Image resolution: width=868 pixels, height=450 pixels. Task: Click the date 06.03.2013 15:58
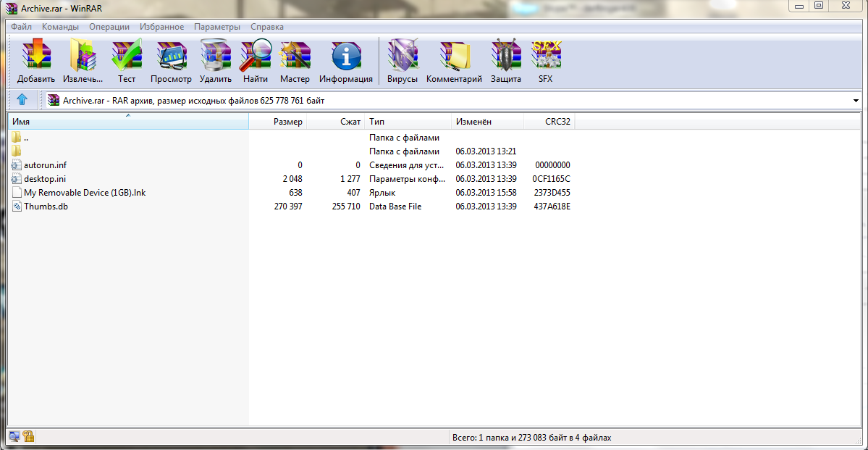click(486, 192)
